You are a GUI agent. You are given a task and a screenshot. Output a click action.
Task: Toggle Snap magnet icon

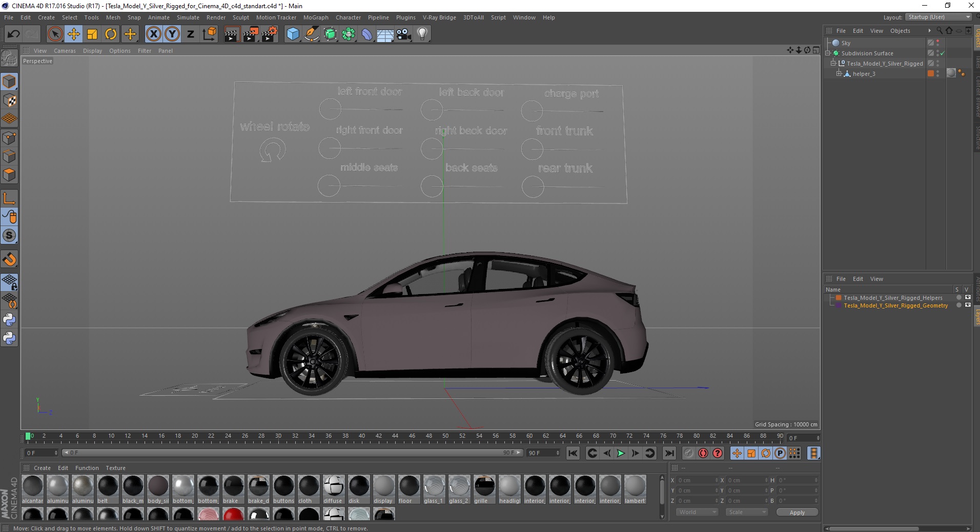click(9, 259)
